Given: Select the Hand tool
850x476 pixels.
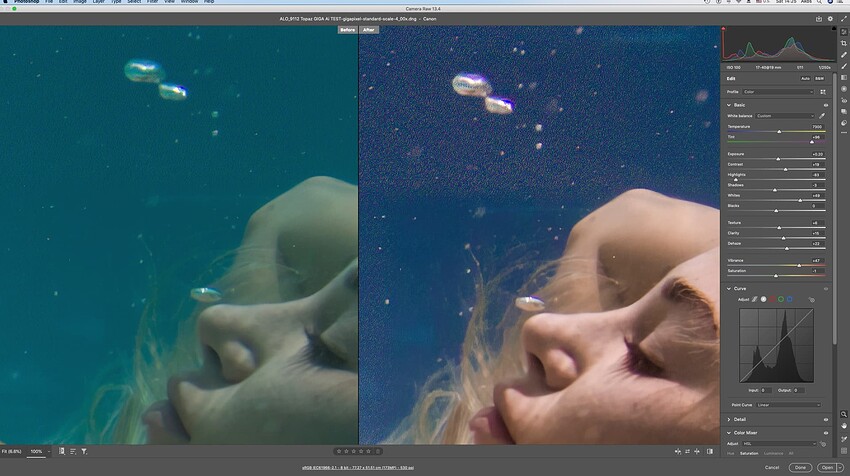Looking at the screenshot, I should pos(844,425).
